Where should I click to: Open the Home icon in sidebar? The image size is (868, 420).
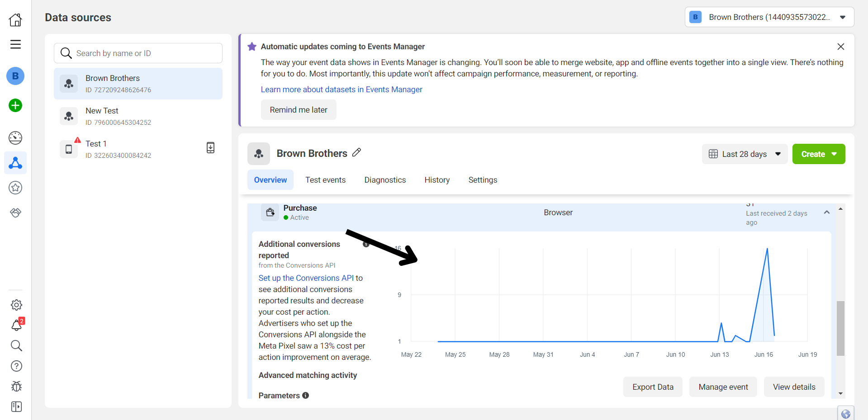coord(15,20)
